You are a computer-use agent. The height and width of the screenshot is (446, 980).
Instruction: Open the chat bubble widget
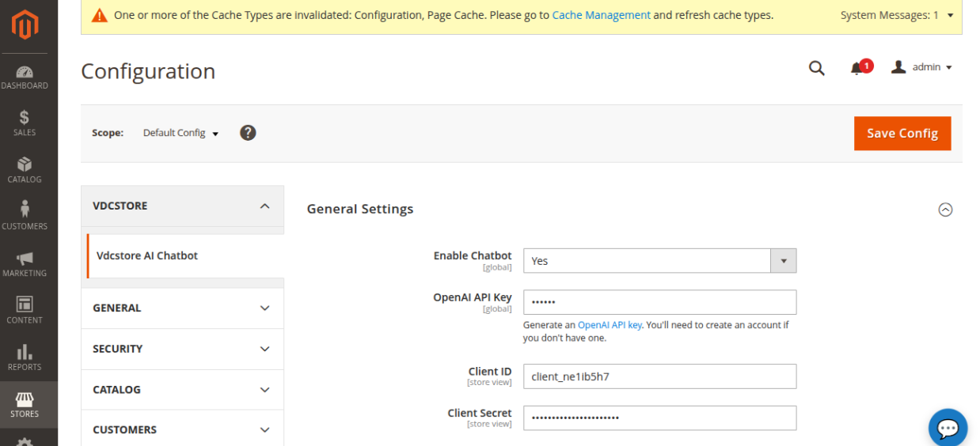pos(948,428)
